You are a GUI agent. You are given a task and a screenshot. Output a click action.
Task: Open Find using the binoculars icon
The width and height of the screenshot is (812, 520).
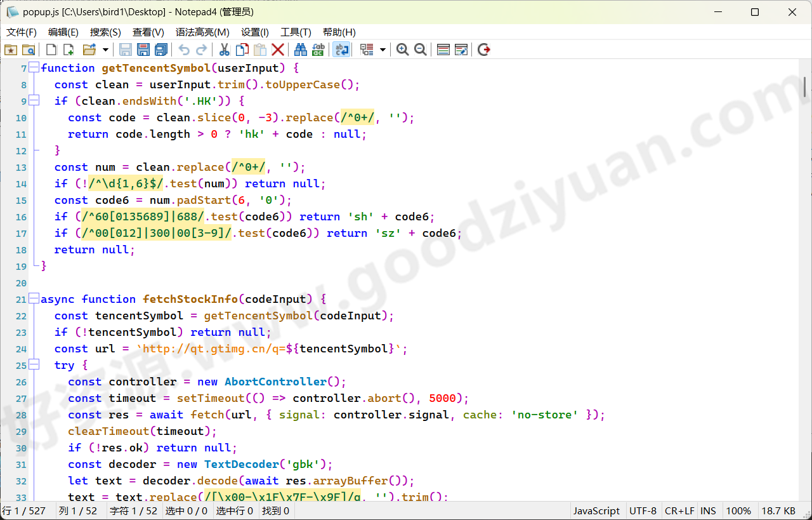coord(300,50)
